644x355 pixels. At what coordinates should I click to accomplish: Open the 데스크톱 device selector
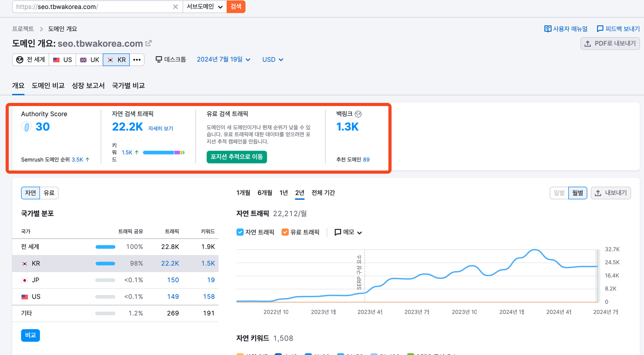[x=171, y=59]
